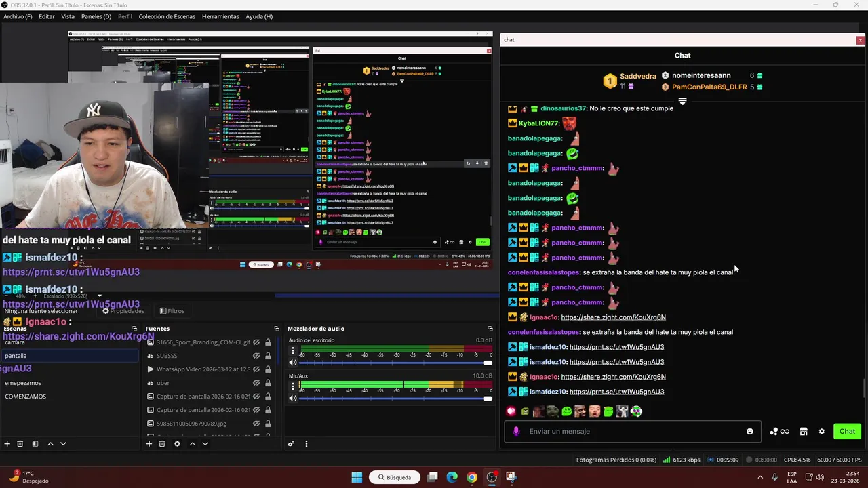Viewport: 868px width, 488px height.
Task: Mute Audio del escritorio with the speaker icon
Action: coord(293,363)
